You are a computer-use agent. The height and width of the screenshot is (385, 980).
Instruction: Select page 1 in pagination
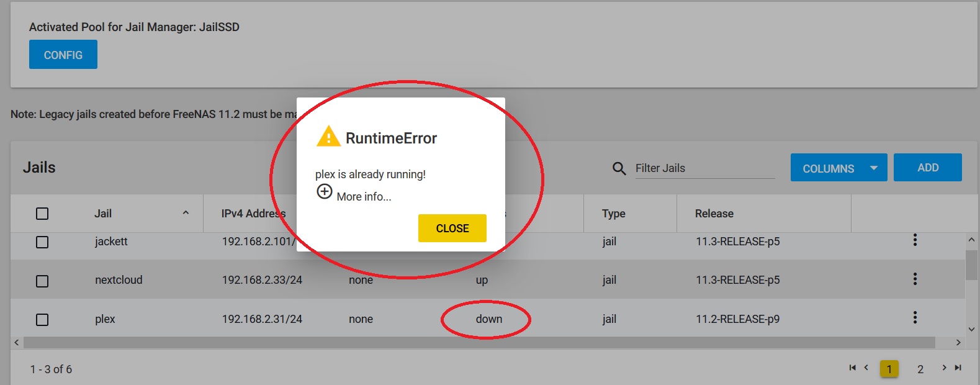coord(889,369)
